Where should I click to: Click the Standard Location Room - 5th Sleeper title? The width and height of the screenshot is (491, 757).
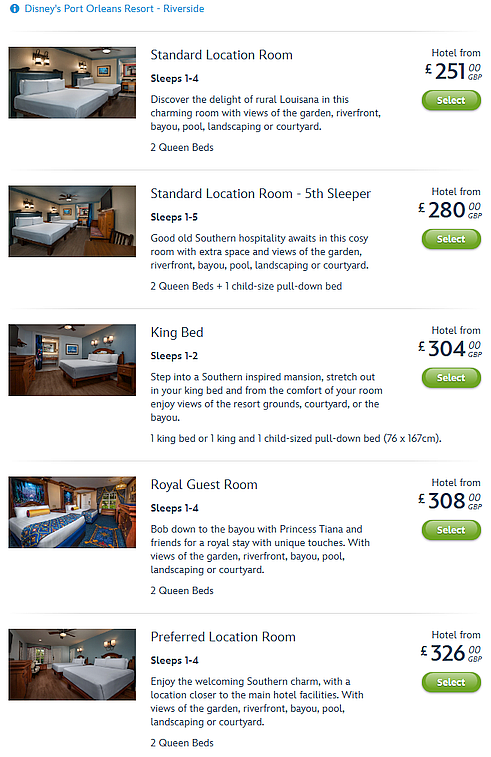tap(261, 194)
